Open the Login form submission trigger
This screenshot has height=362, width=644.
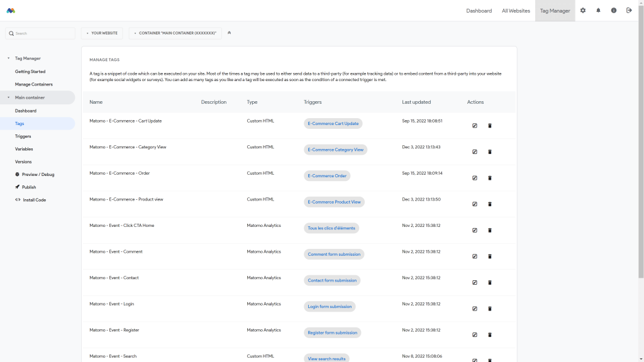tap(330, 307)
